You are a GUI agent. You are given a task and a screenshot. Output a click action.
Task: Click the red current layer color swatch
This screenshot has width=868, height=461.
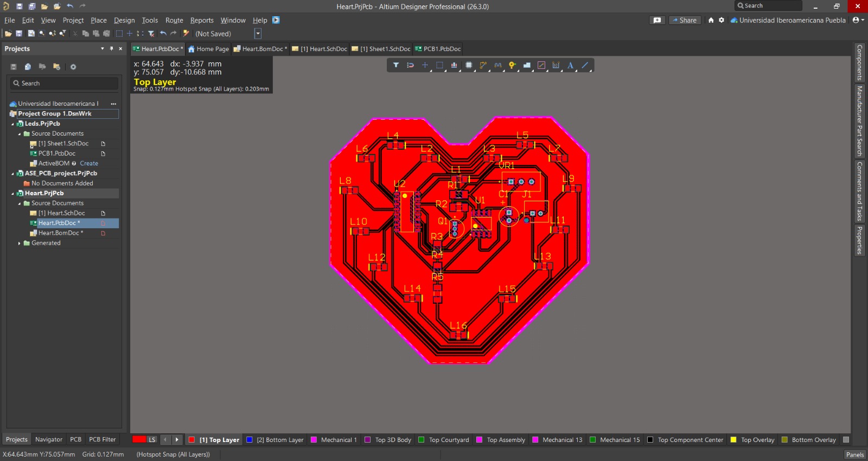tap(139, 440)
